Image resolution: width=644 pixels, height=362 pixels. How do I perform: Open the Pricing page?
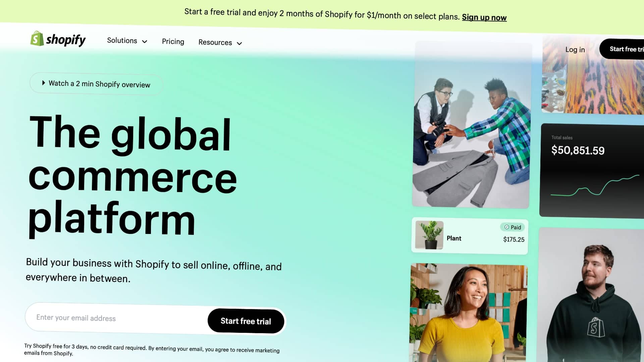(173, 42)
